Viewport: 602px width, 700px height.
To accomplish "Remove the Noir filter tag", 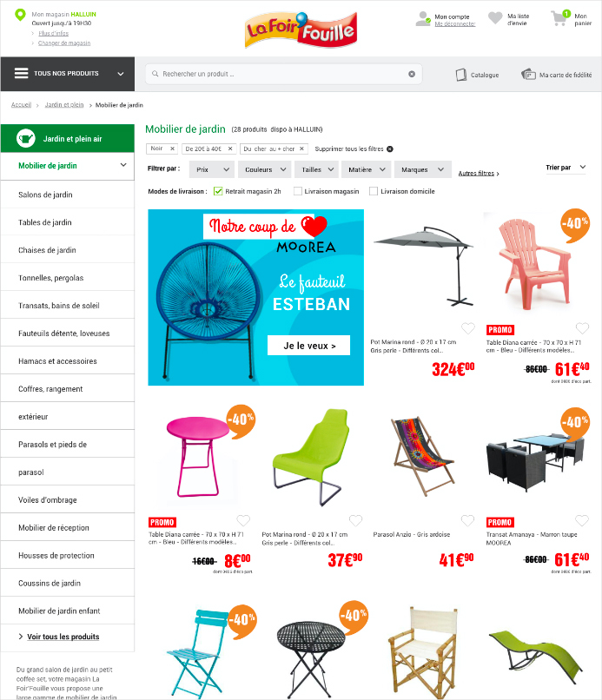I will [172, 149].
